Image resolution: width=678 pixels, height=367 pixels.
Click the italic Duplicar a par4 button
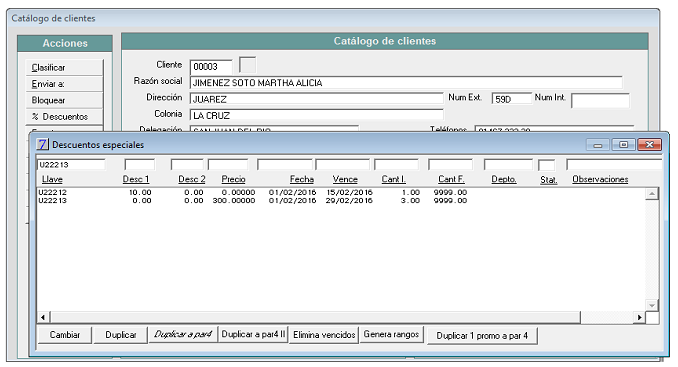[183, 335]
